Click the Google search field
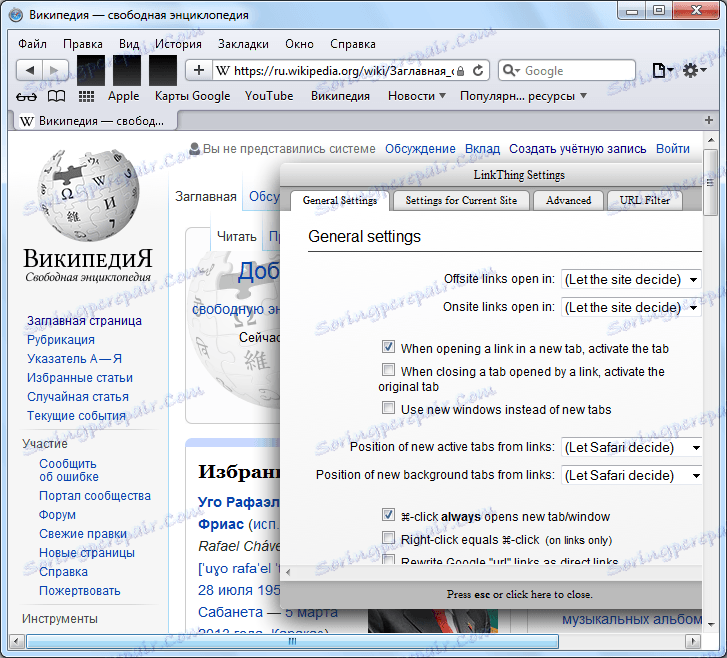Image resolution: width=727 pixels, height=658 pixels. coord(567,71)
